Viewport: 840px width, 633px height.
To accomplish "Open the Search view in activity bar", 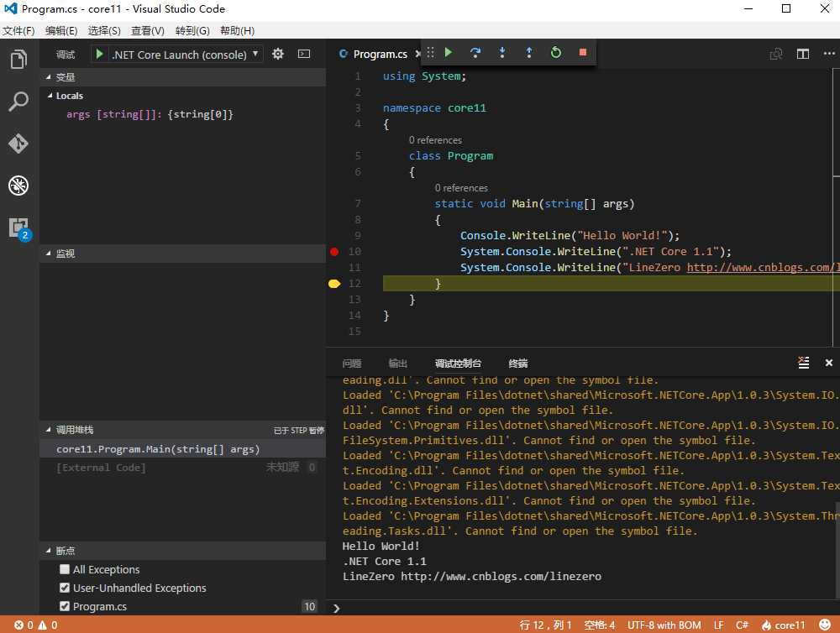I will coord(18,101).
